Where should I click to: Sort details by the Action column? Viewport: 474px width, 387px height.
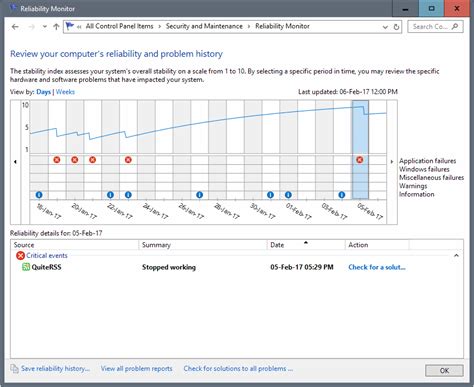pyautogui.click(x=377, y=245)
